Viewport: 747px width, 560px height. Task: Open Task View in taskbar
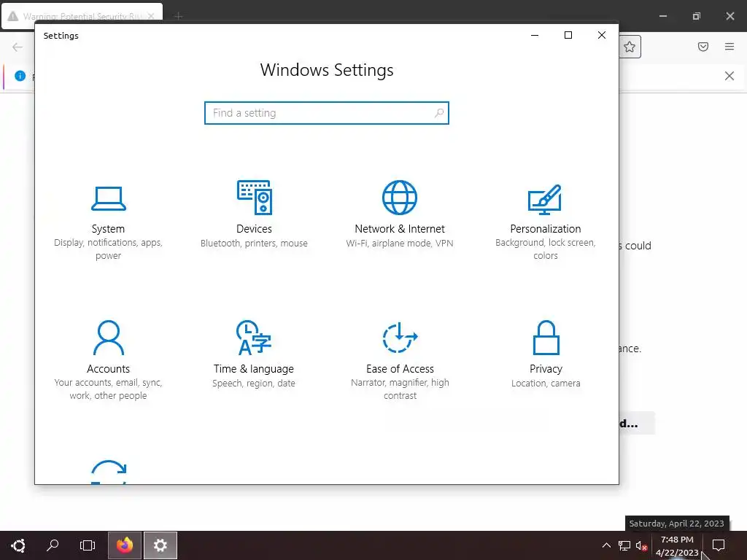point(88,545)
